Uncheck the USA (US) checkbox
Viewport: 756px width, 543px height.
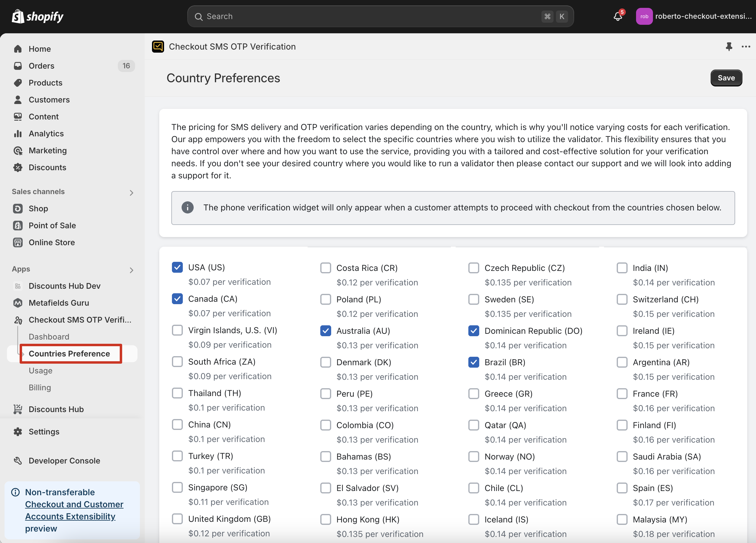click(x=177, y=268)
